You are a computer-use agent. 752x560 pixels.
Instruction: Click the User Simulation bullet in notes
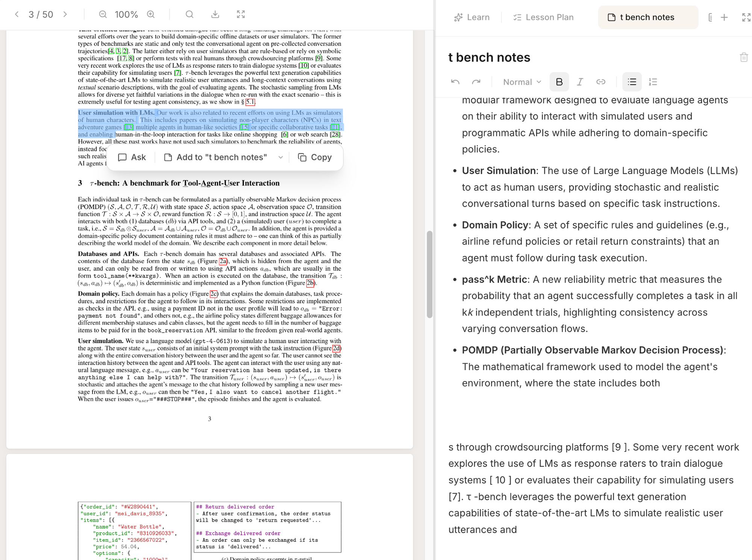pos(600,187)
